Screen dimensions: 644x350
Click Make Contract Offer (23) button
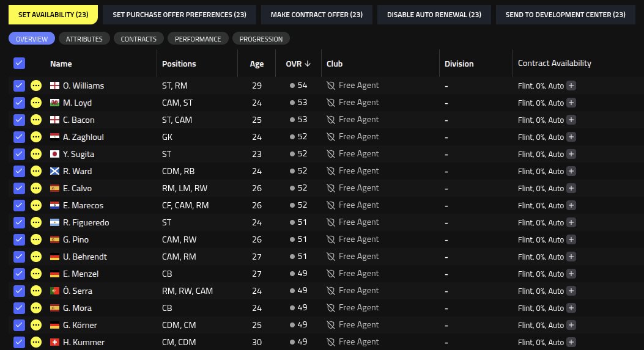pyautogui.click(x=317, y=15)
